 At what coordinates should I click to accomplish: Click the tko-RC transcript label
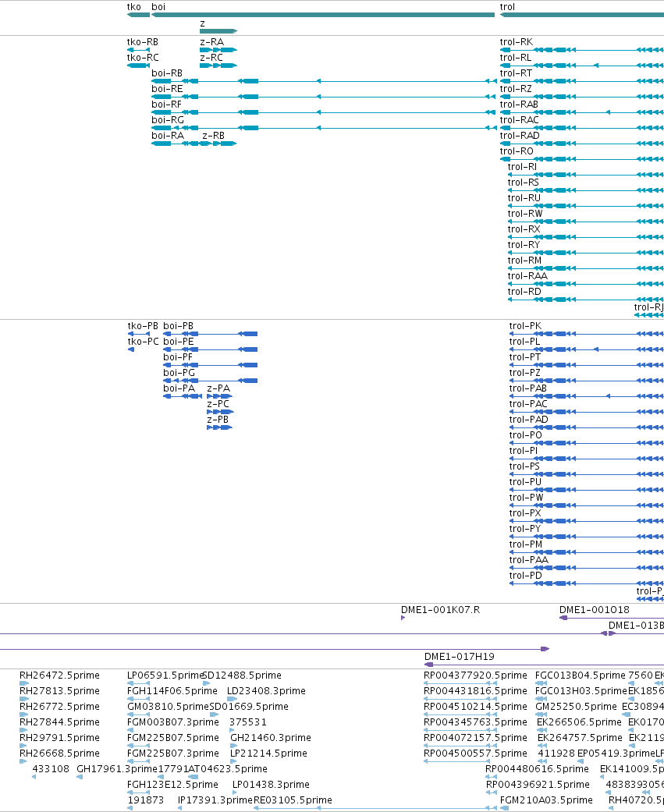143,58
